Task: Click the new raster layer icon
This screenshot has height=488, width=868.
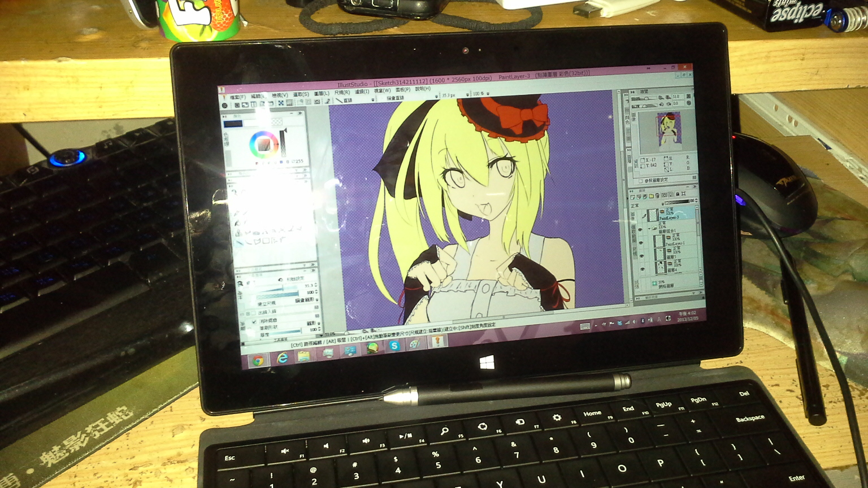Action: 632,196
